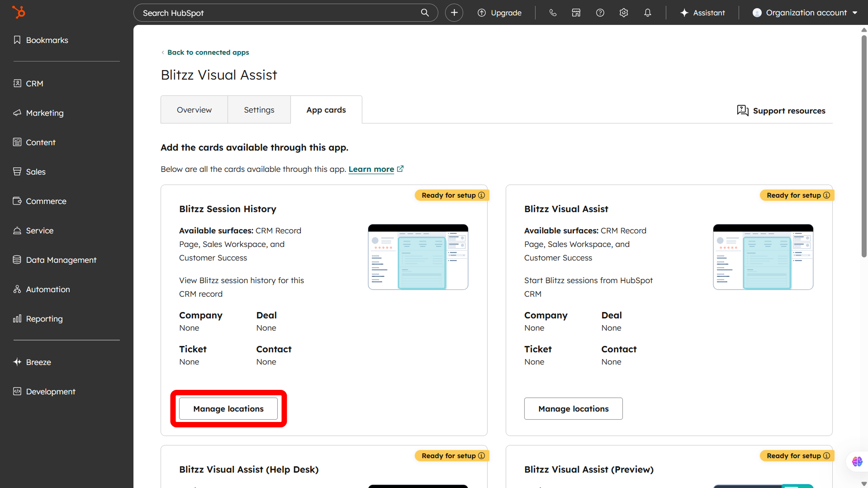The image size is (868, 488).
Task: Click the page vertical scrollbar
Action: pos(864,147)
